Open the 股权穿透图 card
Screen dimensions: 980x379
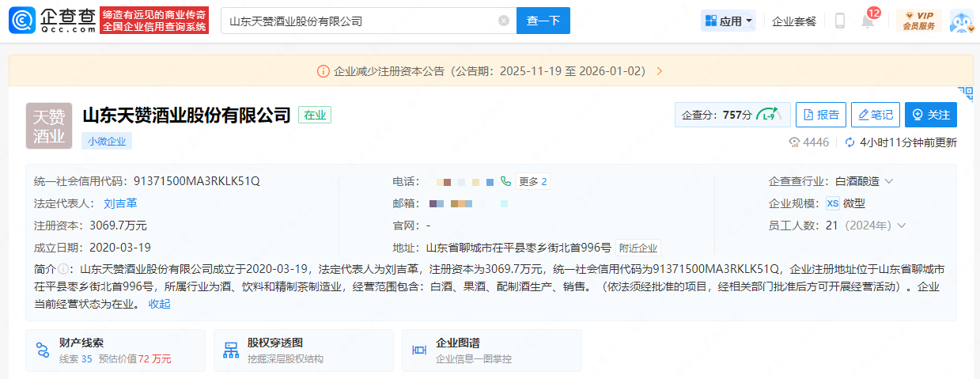pos(303,351)
